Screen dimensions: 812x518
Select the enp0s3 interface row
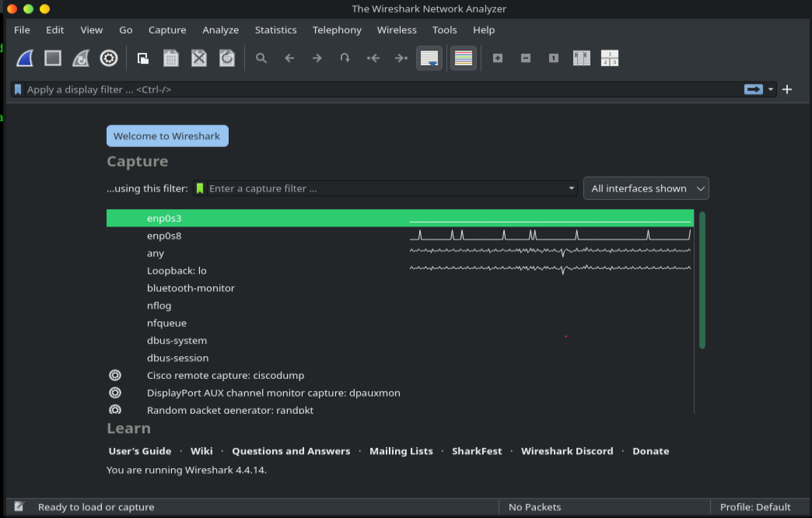coord(400,218)
